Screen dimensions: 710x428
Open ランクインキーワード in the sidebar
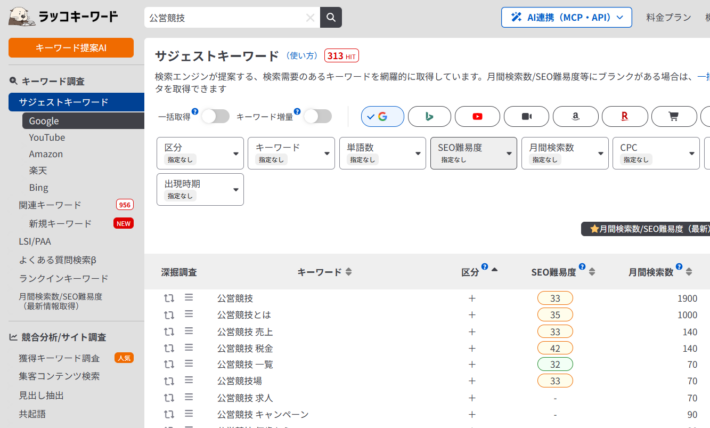click(x=63, y=278)
